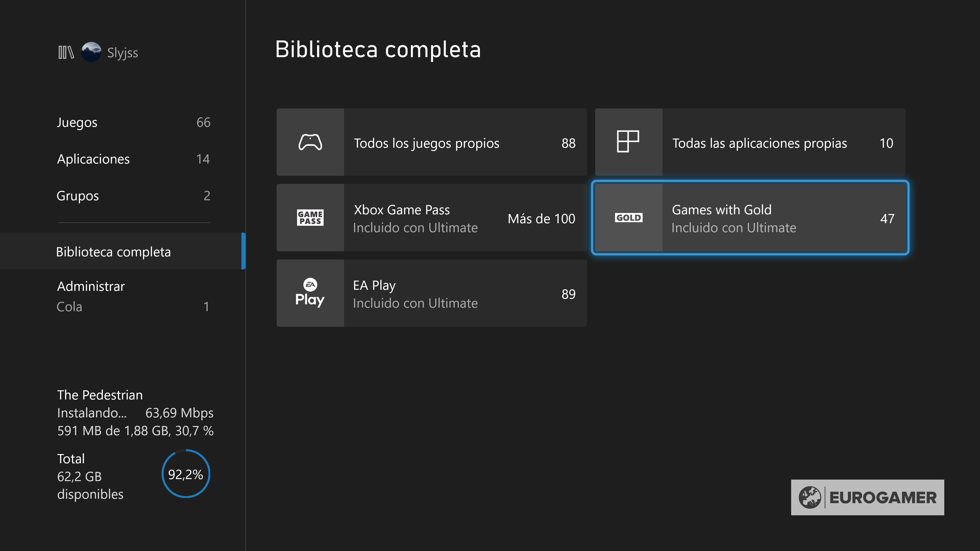Screen dimensions: 980x551
Task: Click the controller icon for owned games
Action: pos(310,142)
